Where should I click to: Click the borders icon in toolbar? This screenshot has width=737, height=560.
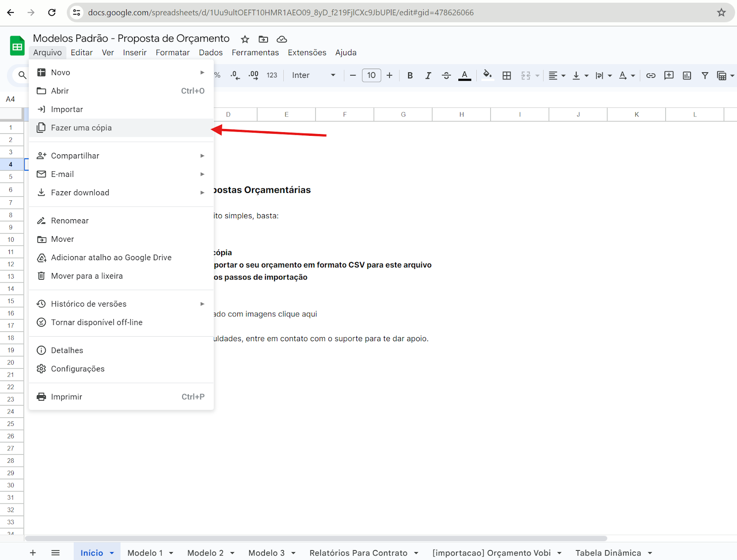click(507, 76)
